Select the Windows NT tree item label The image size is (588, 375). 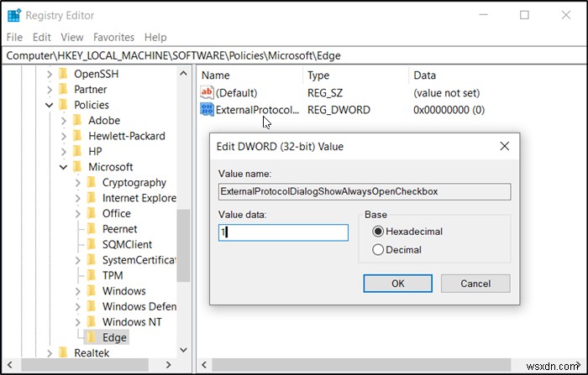point(132,322)
